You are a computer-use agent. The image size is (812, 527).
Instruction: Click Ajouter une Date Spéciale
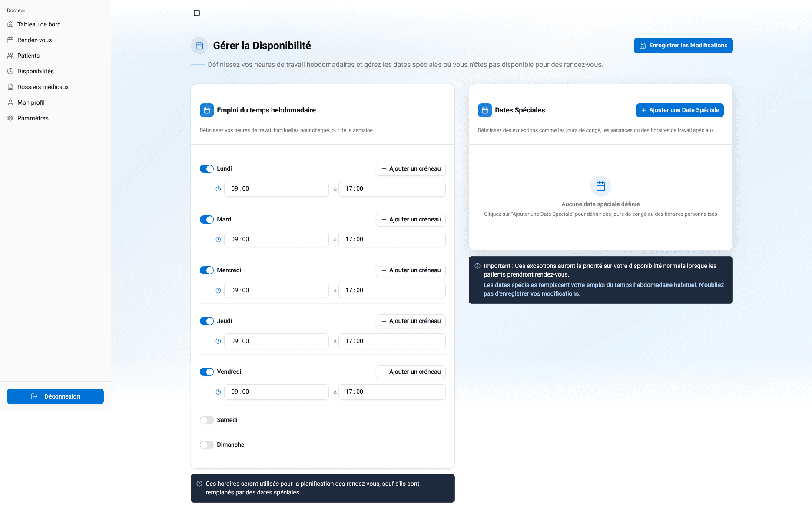pyautogui.click(x=679, y=110)
